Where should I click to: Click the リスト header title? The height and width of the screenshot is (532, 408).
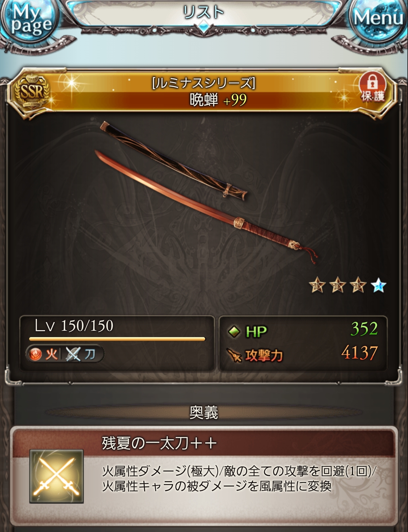(203, 13)
